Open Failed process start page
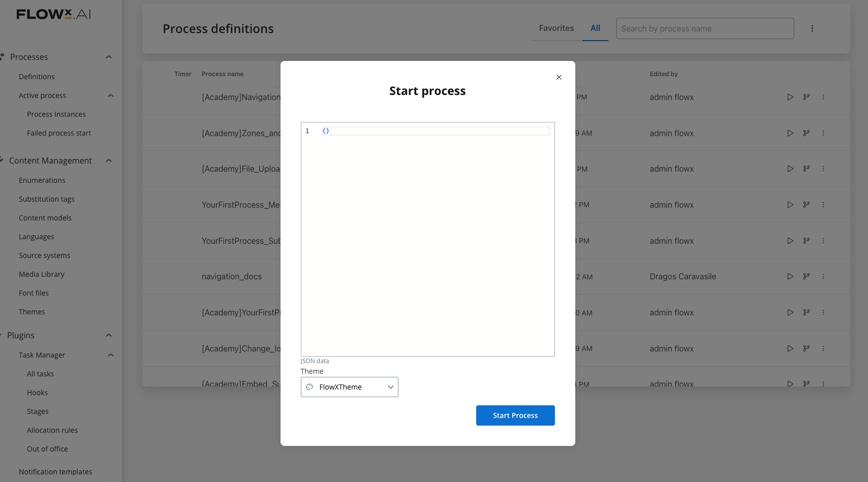868x482 pixels. (x=59, y=133)
